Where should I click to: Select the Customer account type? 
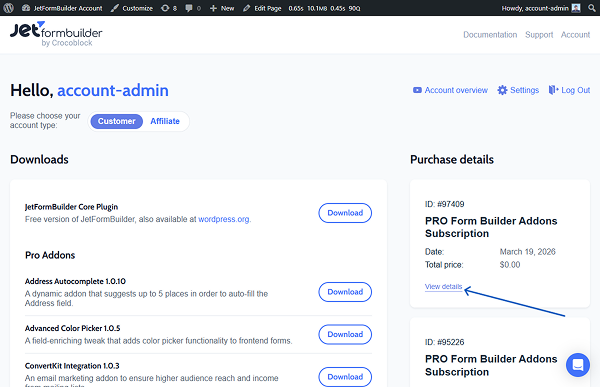[x=116, y=121]
